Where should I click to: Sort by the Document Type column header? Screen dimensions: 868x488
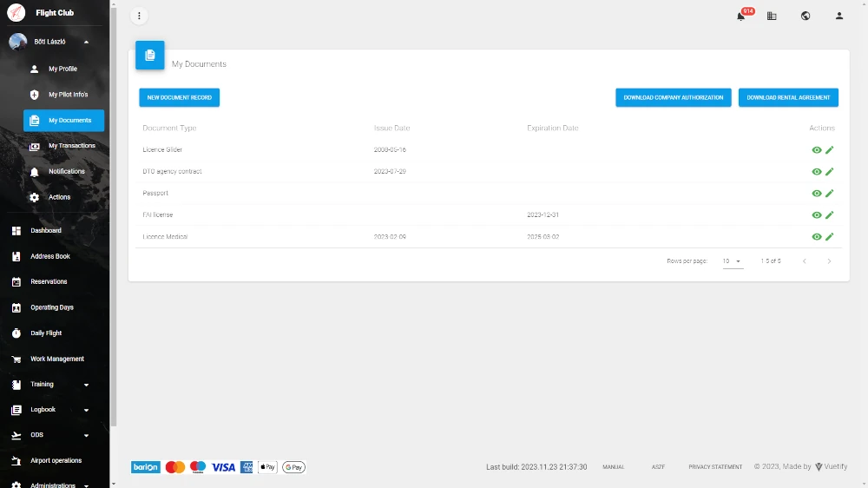[x=169, y=128]
